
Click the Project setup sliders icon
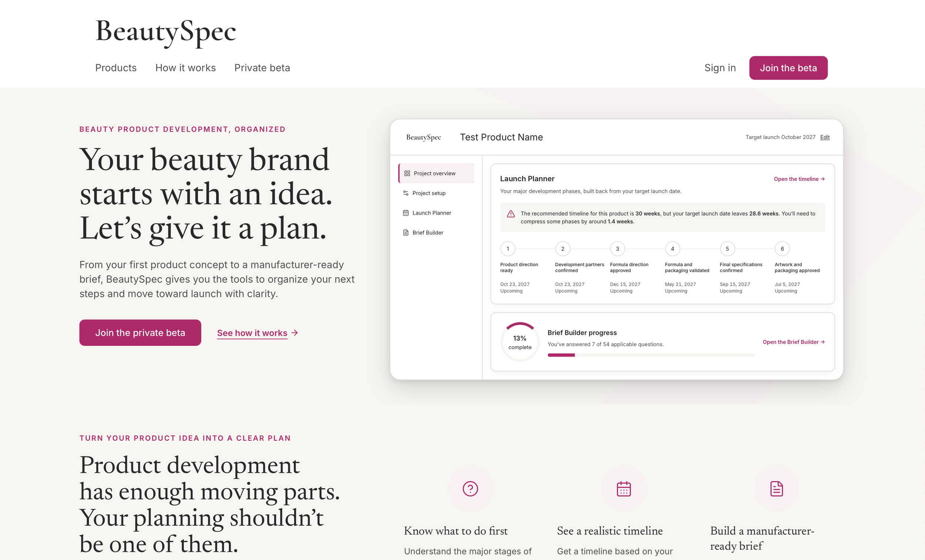(406, 193)
